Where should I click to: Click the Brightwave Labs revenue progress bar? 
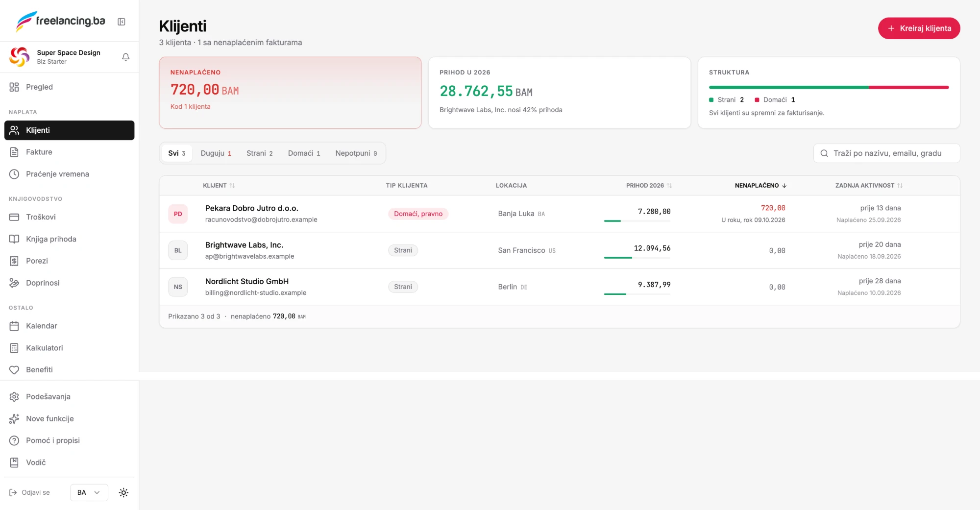coord(637,258)
